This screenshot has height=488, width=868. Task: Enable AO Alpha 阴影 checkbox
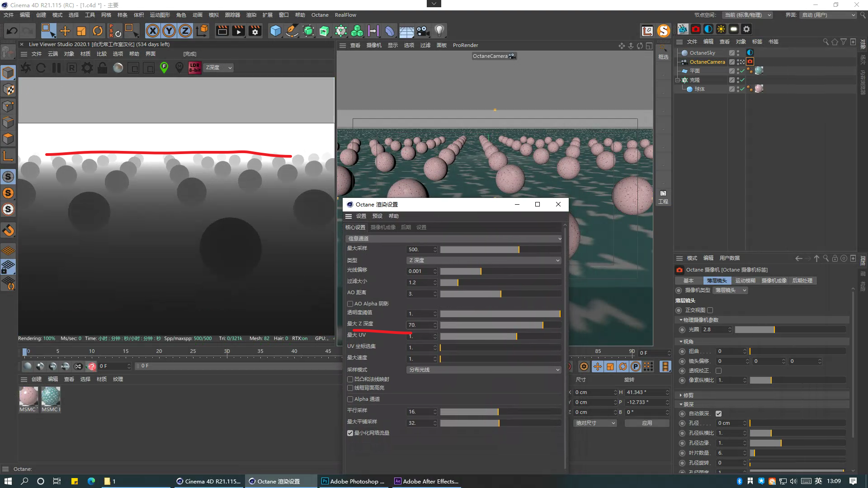pyautogui.click(x=350, y=304)
